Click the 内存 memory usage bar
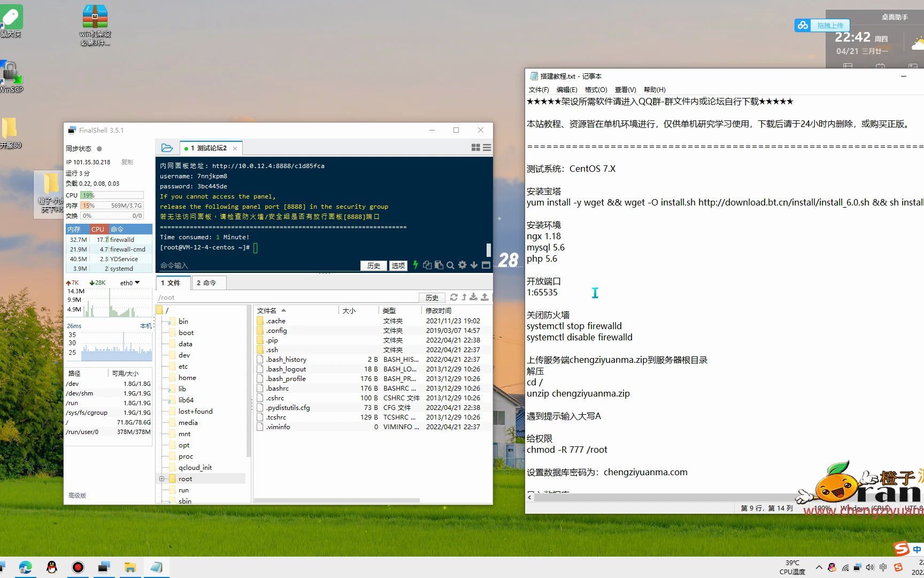 [112, 206]
